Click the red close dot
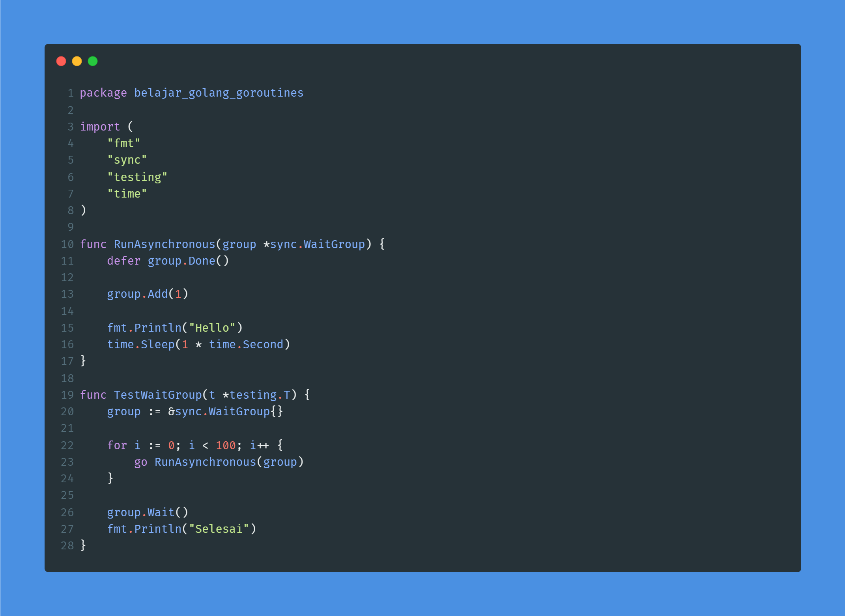 pos(61,61)
